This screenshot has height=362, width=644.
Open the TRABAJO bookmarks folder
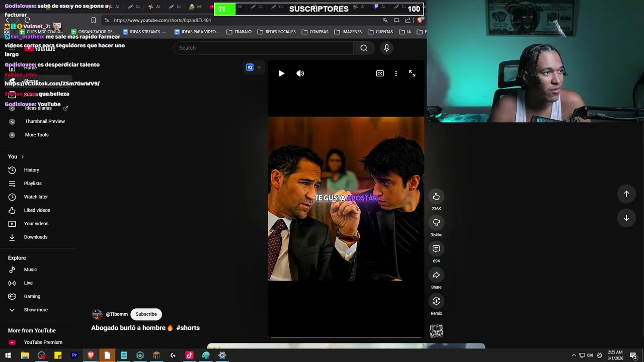tap(239, 32)
